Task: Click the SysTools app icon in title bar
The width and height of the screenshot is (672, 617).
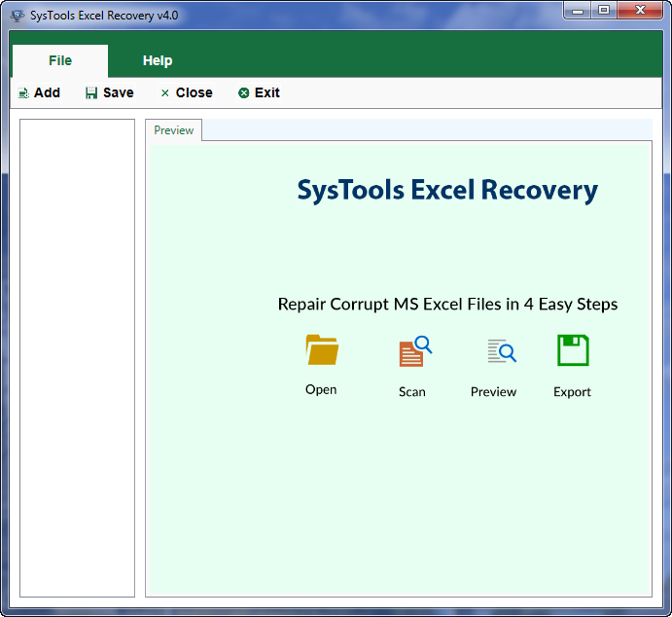Action: pyautogui.click(x=17, y=16)
